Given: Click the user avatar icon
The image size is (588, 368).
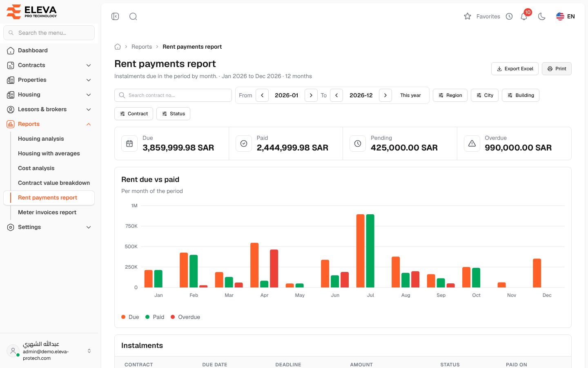Looking at the screenshot, I should point(13,351).
